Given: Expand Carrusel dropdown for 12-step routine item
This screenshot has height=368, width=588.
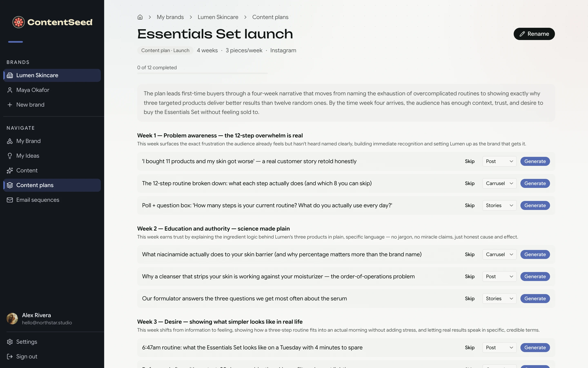Looking at the screenshot, I should [x=499, y=183].
